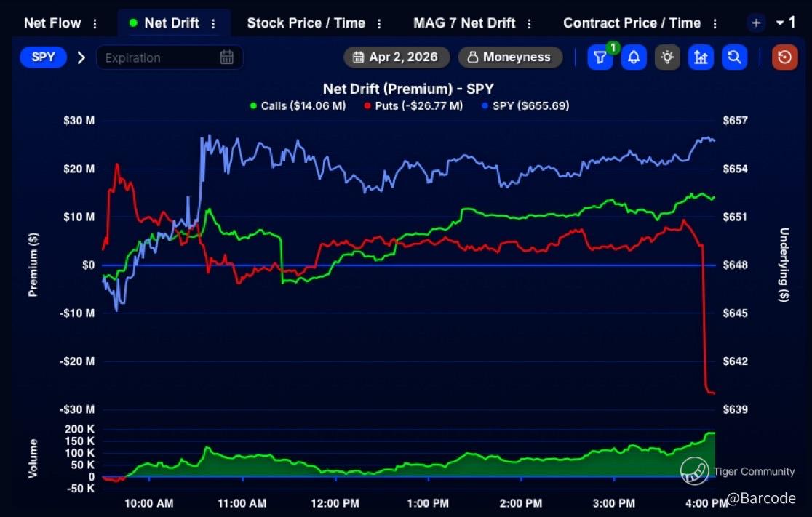Open the expiration calendar icon
The height and width of the screenshot is (517, 812).
coord(227,57)
